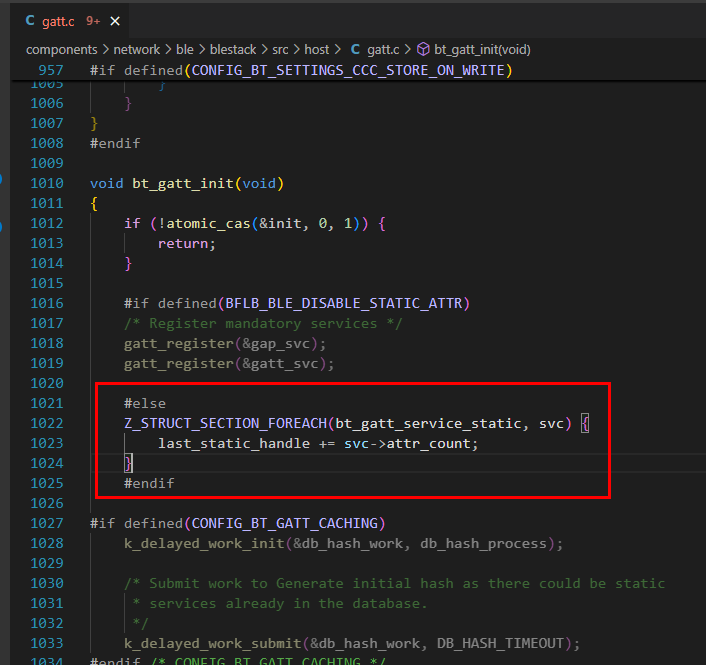Click line number 1016 in gutter

(47, 303)
